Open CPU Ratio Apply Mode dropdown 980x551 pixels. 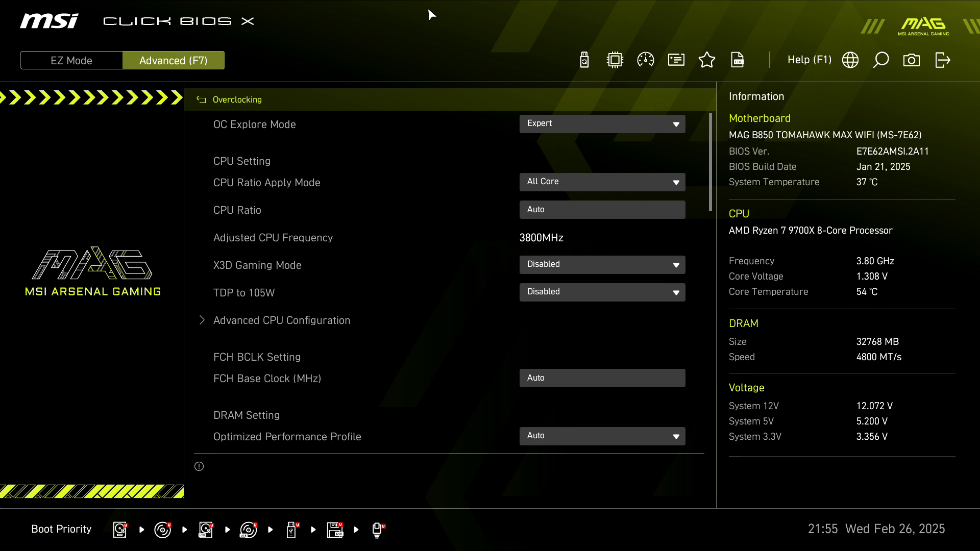click(602, 182)
